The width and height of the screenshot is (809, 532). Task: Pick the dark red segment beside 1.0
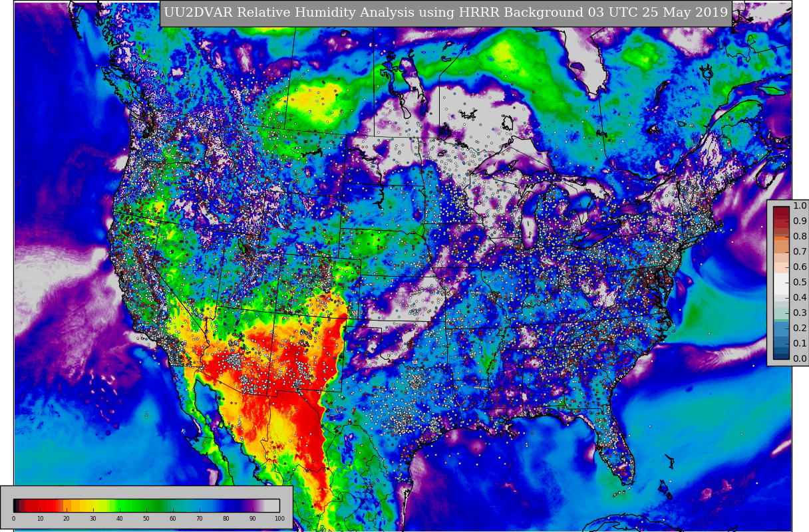coord(781,211)
